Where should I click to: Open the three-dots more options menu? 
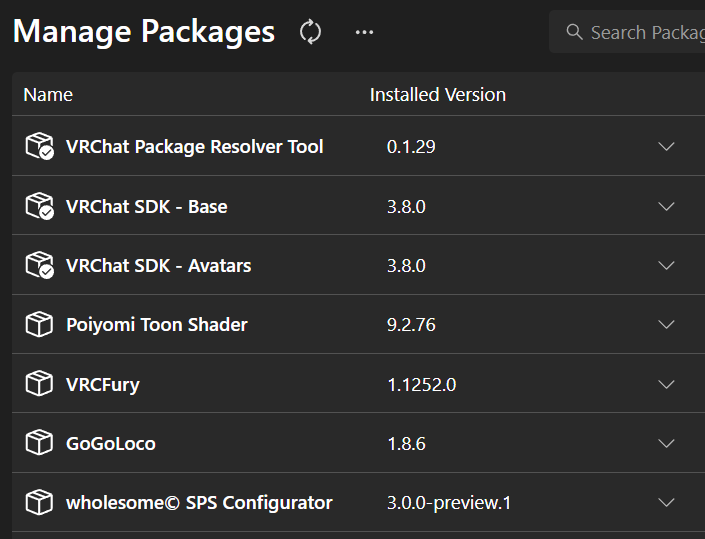(x=364, y=32)
